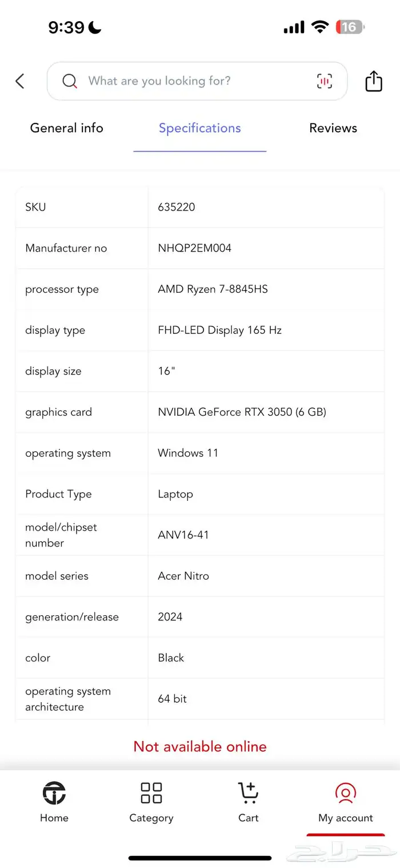Open the barcode scanner icon

(x=324, y=81)
